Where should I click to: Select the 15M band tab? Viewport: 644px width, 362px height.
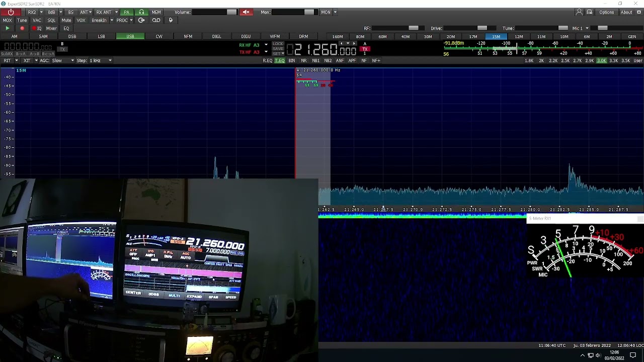click(496, 37)
